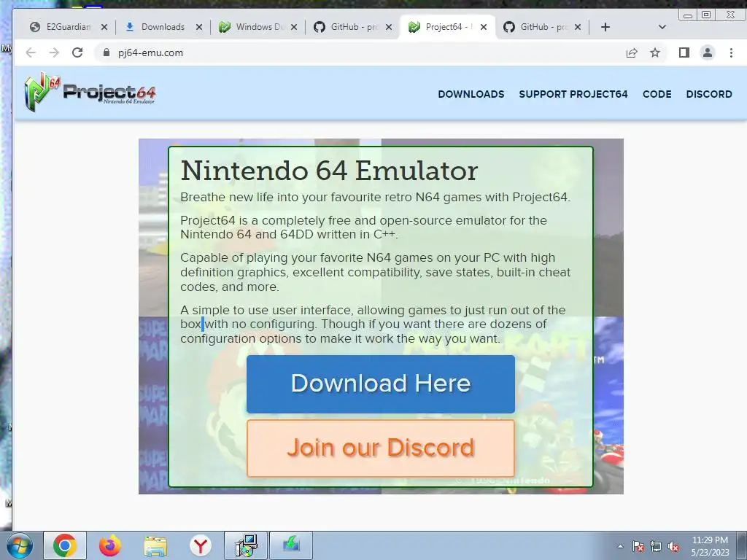747x560 pixels.
Task: Open Chrome three-dot menu
Action: [x=731, y=52]
